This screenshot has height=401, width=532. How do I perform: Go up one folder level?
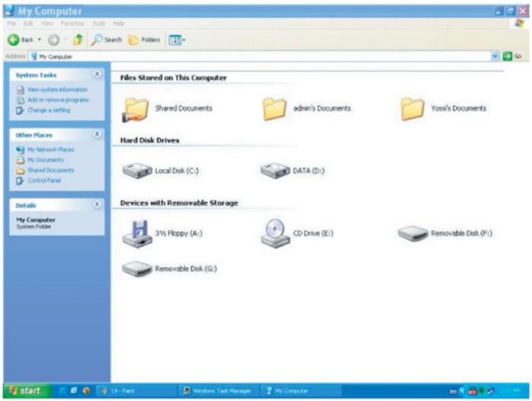click(x=78, y=40)
